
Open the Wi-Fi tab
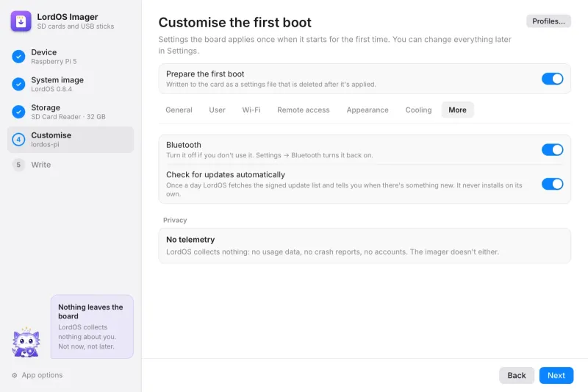pyautogui.click(x=251, y=110)
